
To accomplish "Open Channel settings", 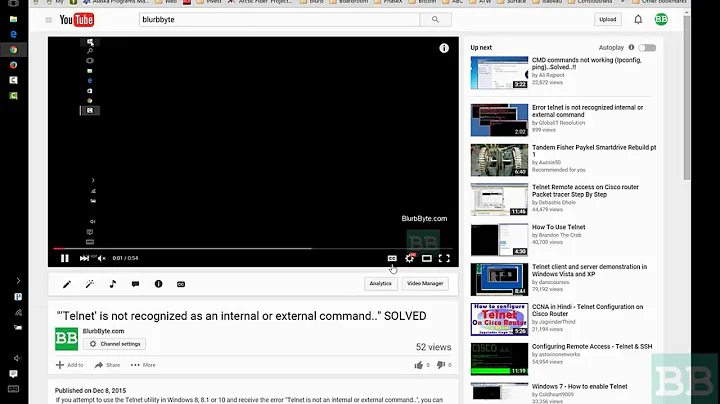I will [114, 344].
